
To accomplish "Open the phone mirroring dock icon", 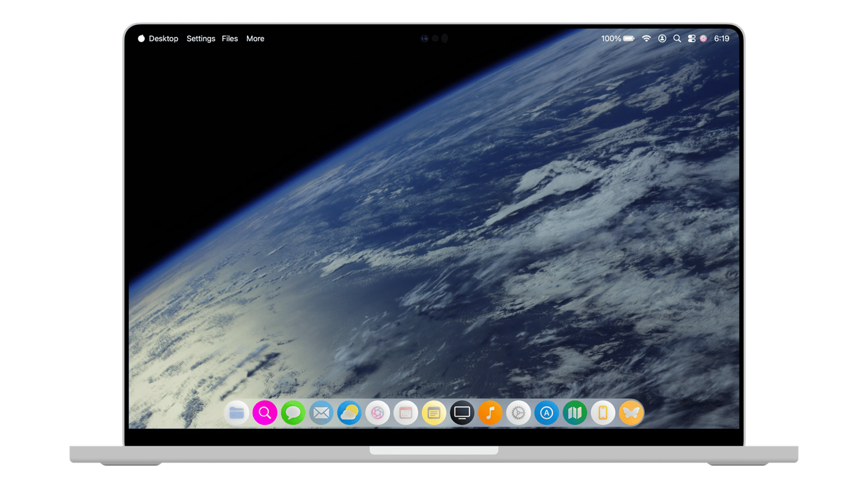I will coord(603,413).
